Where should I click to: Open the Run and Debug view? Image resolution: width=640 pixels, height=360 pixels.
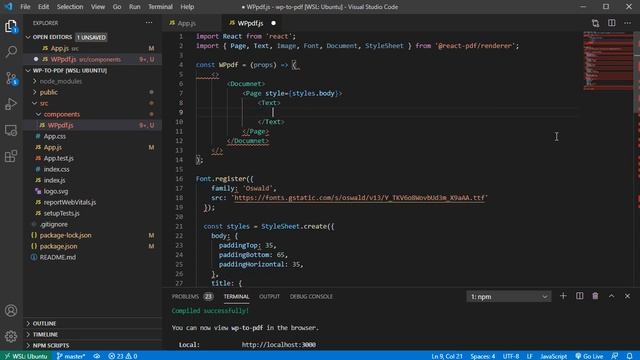(x=11, y=104)
